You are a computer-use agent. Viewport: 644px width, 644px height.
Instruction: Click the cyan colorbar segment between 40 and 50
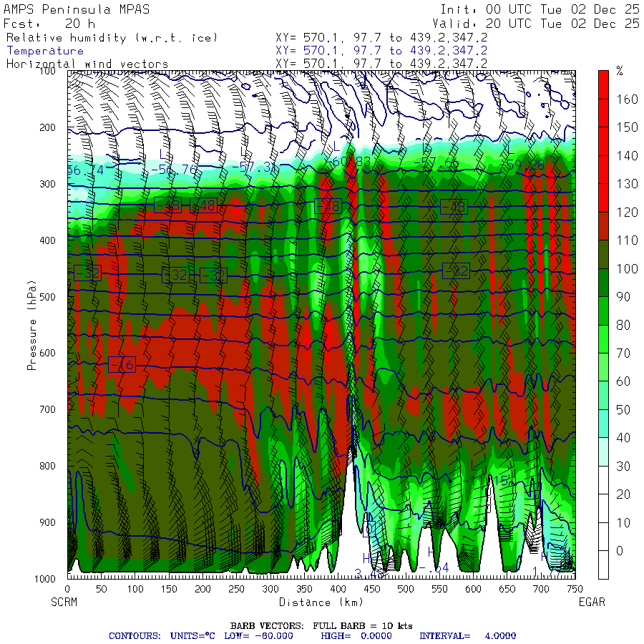pyautogui.click(x=603, y=424)
